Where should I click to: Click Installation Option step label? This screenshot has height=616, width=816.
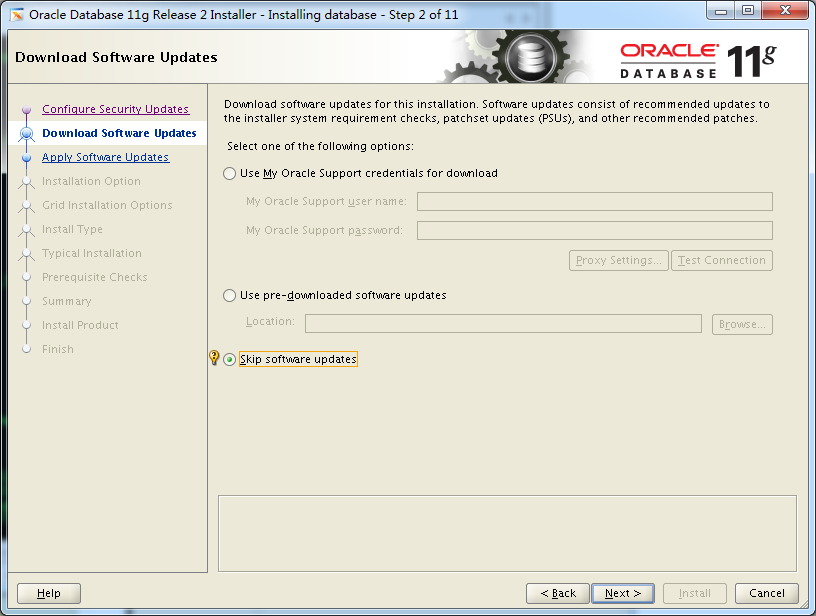click(x=91, y=181)
